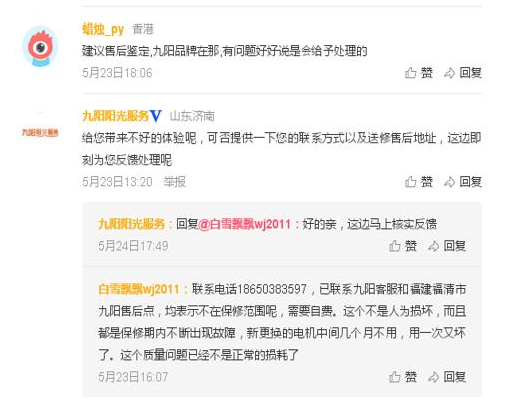Click reply arrow on 5月23日16:07 comment
Screen dimensions: 505x403
pyautogui.click(x=433, y=377)
